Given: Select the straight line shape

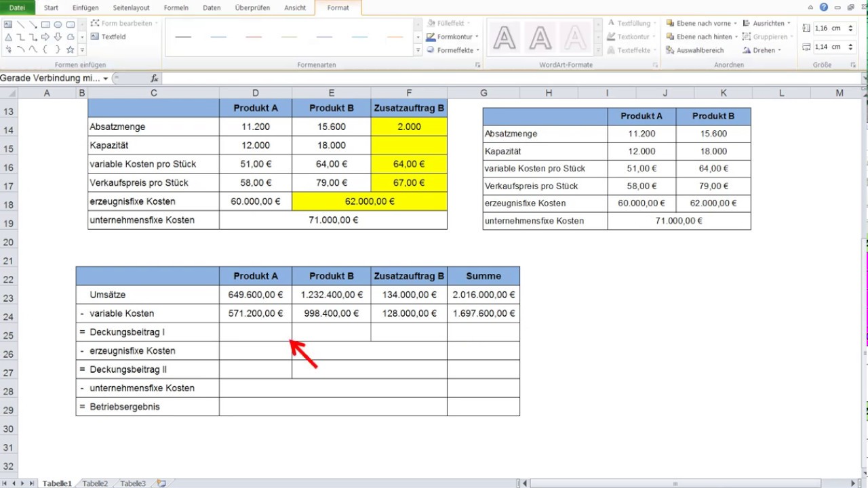Looking at the screenshot, I should (20, 24).
